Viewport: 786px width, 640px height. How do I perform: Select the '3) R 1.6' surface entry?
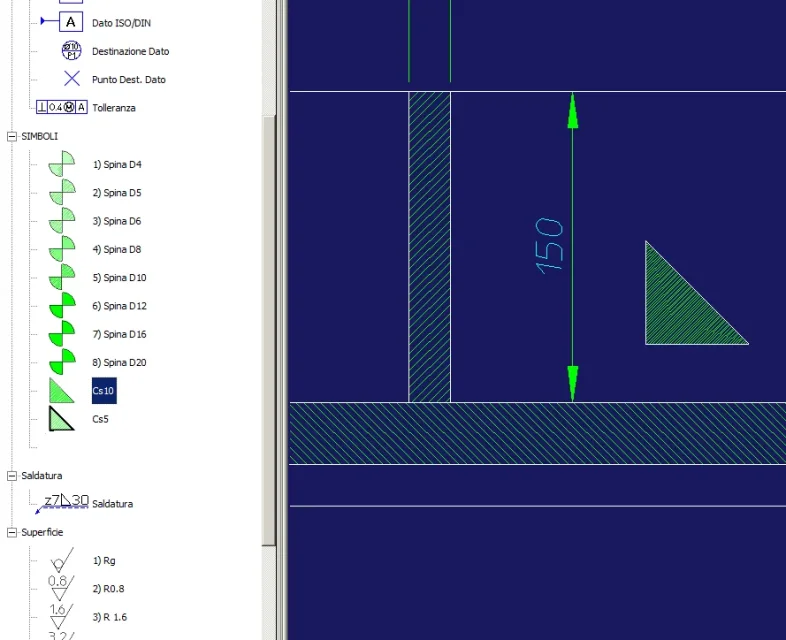pos(110,617)
